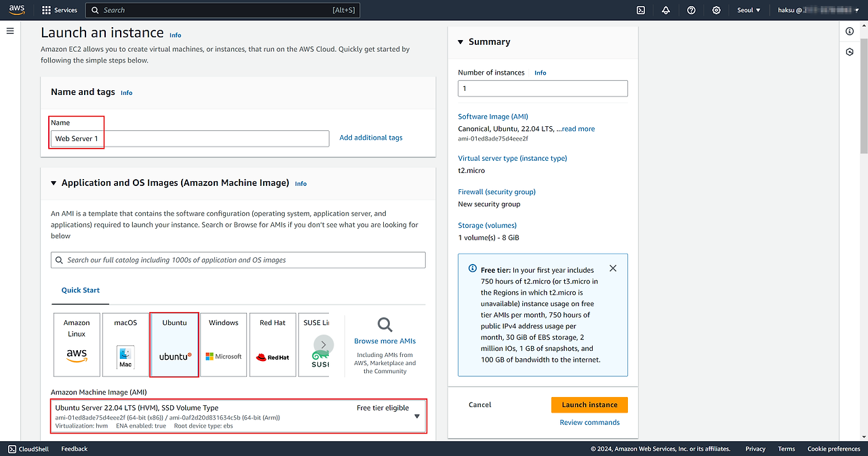
Task: Click the Add additional tags link
Action: point(371,138)
